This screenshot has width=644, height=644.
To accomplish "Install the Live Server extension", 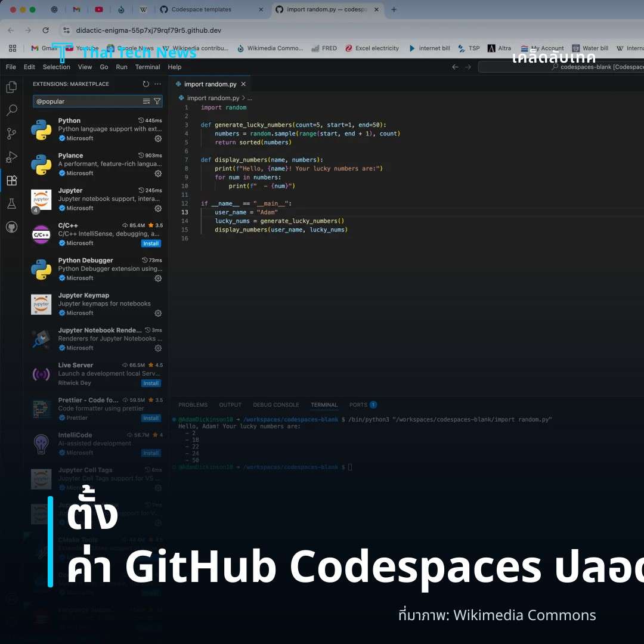I will click(151, 383).
